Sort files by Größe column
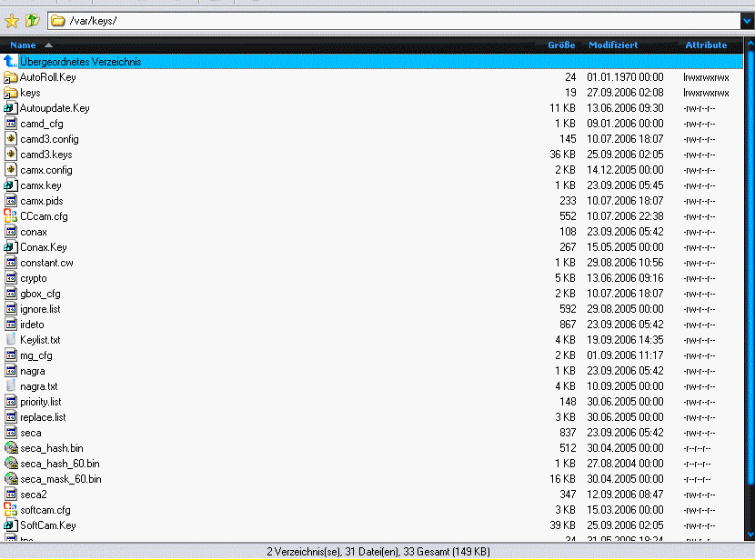Viewport: 755px width, 560px height. coord(560,45)
